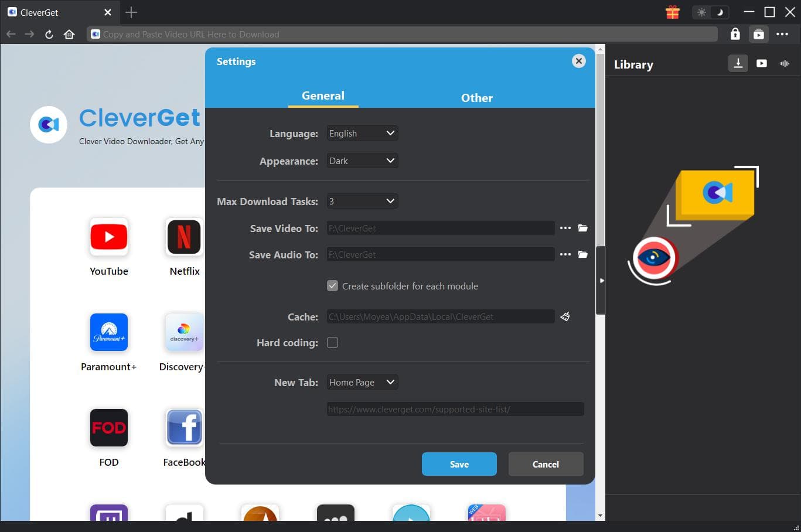The height and width of the screenshot is (532, 801).
Task: Clear the cache using the broom icon
Action: click(x=564, y=316)
